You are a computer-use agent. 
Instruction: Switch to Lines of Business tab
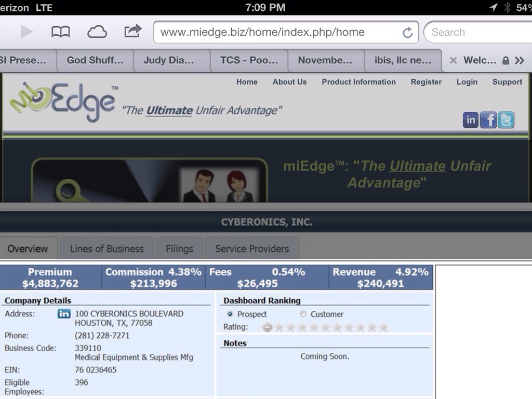tap(107, 249)
